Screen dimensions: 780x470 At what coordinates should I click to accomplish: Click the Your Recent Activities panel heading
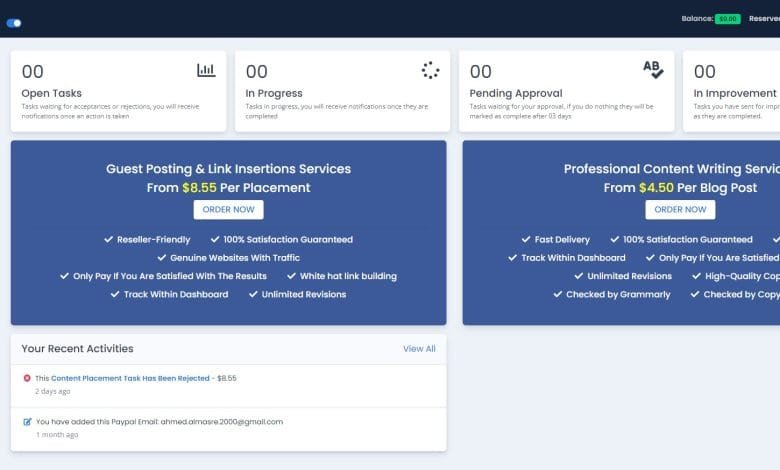(77, 349)
